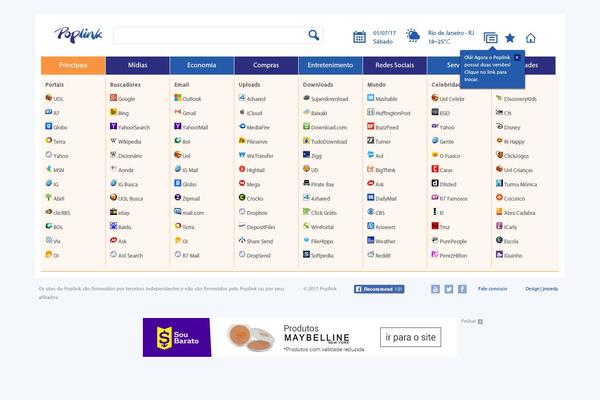Open the YouTube footer icon

[435, 289]
